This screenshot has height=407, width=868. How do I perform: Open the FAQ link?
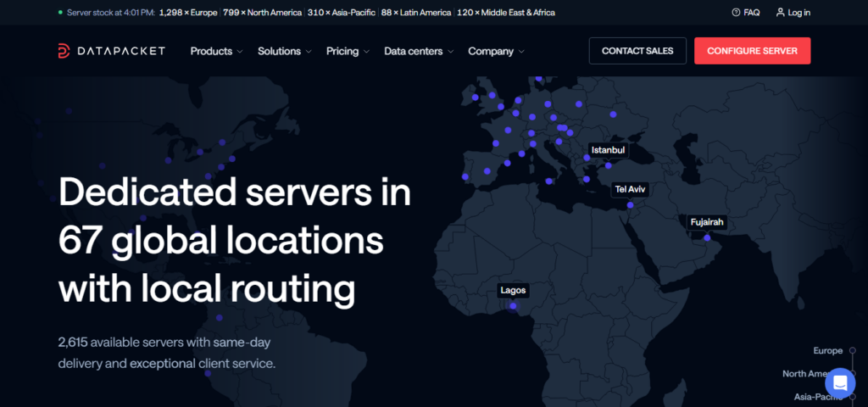(746, 12)
